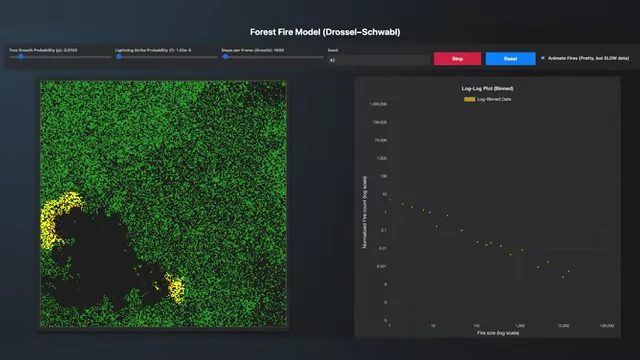
Task: Click the Steps per Frame slider handle
Action: (x=225, y=57)
